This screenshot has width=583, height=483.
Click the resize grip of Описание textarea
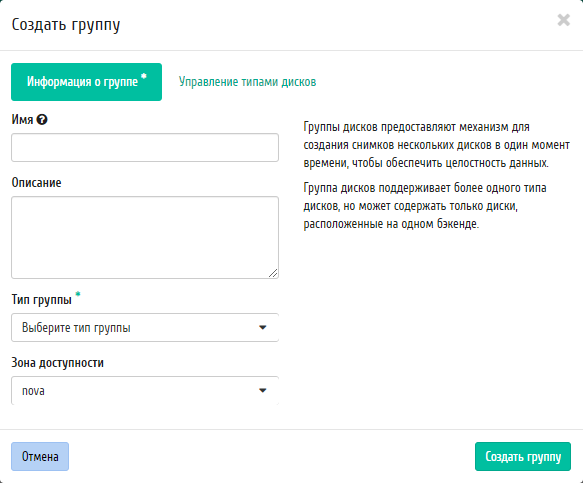click(x=273, y=273)
